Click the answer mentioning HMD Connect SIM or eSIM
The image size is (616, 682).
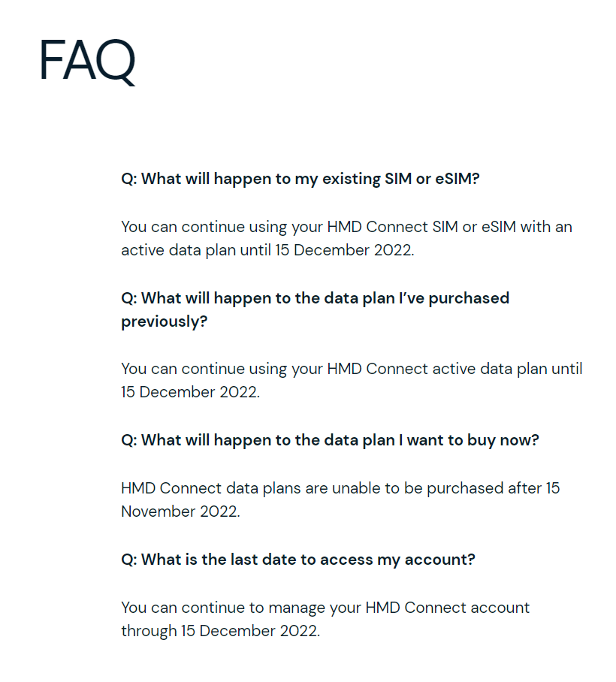click(x=347, y=238)
